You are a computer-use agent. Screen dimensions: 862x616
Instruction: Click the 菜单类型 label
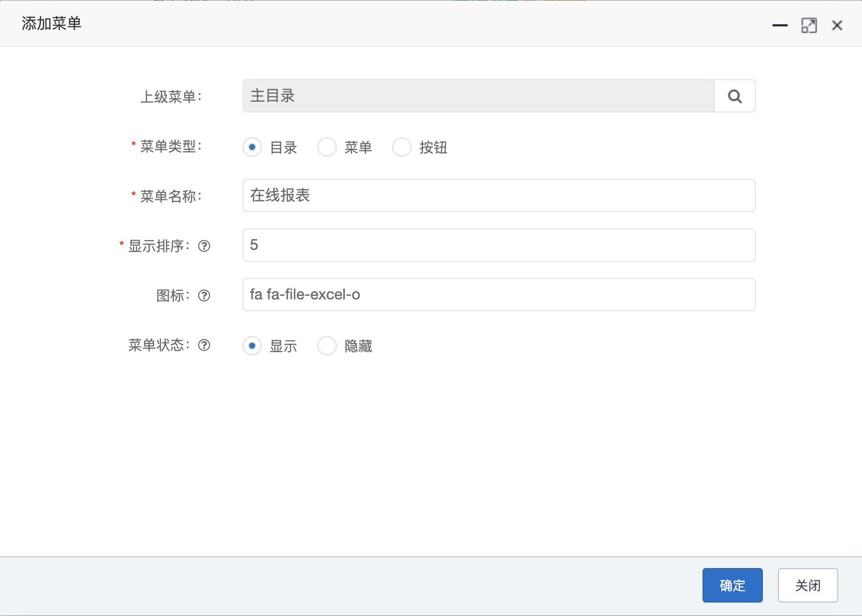171,146
